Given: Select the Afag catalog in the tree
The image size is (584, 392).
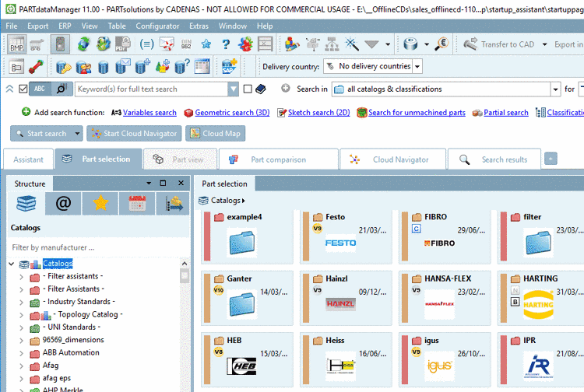Looking at the screenshot, I should click(x=51, y=366).
